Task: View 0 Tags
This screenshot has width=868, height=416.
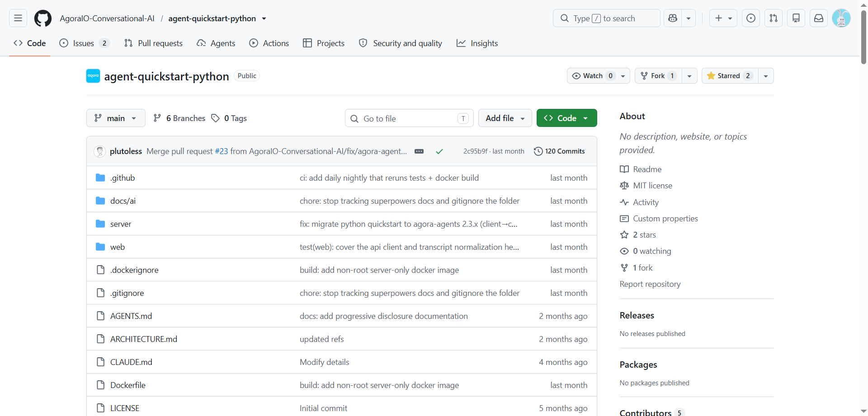Action: click(x=229, y=118)
